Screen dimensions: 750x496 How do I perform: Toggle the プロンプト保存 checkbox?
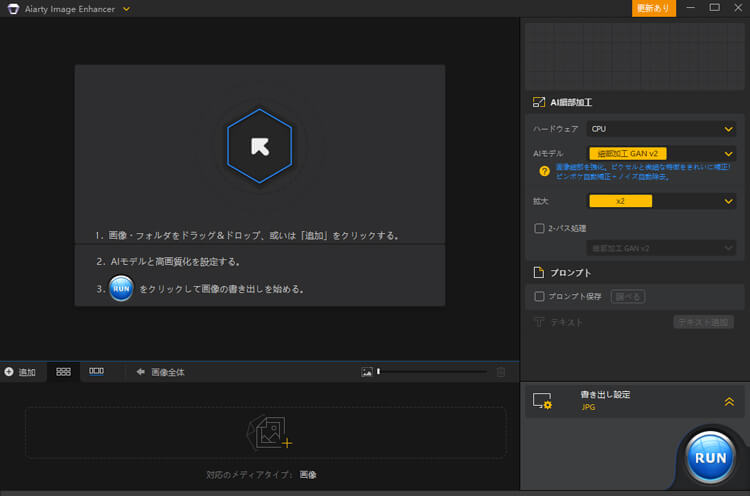click(x=540, y=296)
